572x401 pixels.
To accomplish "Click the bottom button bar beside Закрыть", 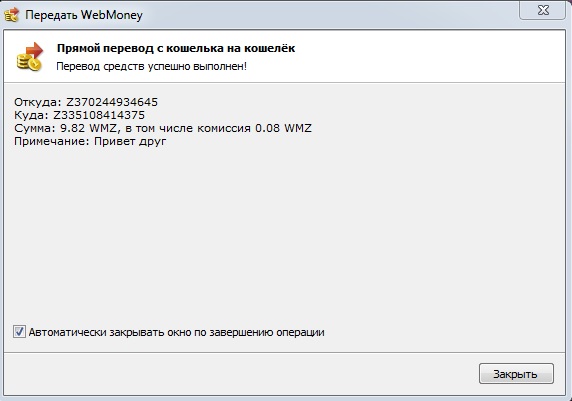I will coord(241,374).
